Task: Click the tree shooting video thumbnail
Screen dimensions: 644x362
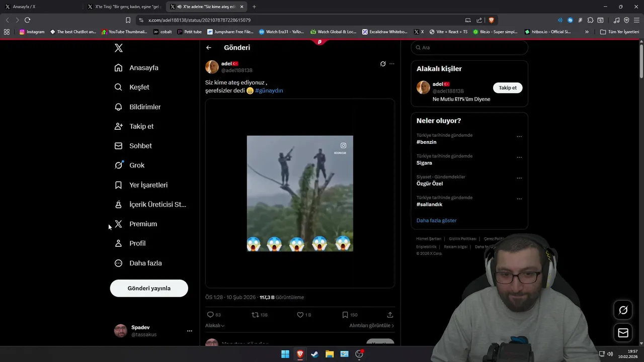Action: click(300, 193)
